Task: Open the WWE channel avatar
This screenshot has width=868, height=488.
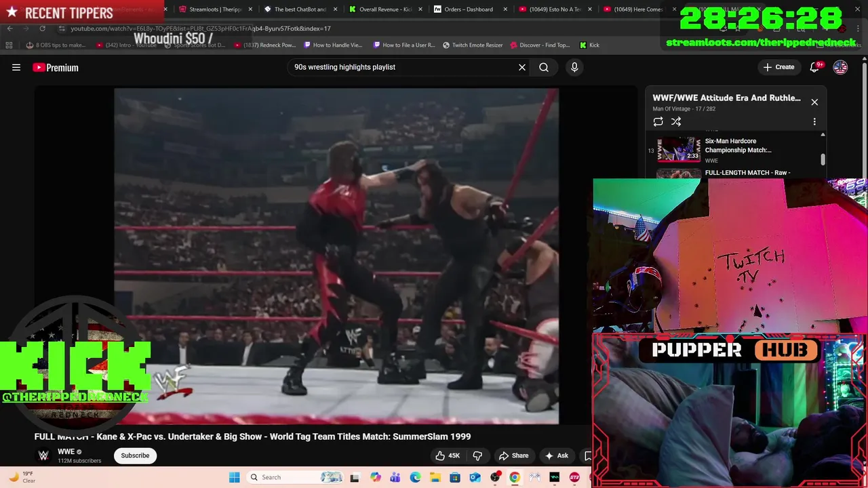Action: [x=43, y=455]
